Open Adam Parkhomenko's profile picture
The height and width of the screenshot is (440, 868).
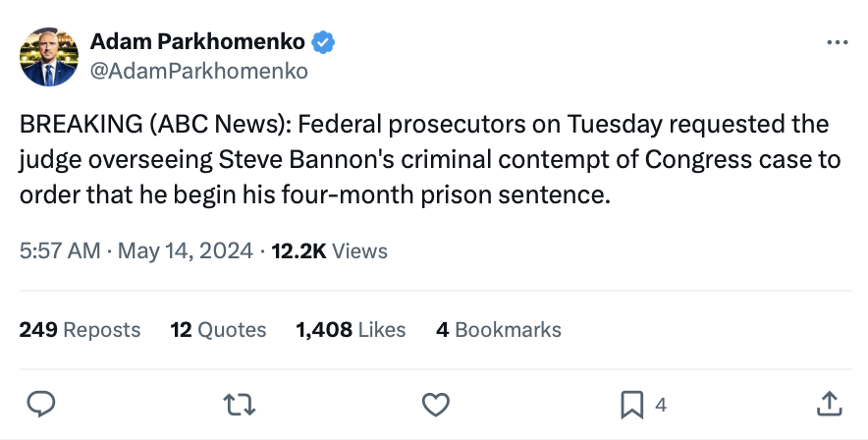48,57
